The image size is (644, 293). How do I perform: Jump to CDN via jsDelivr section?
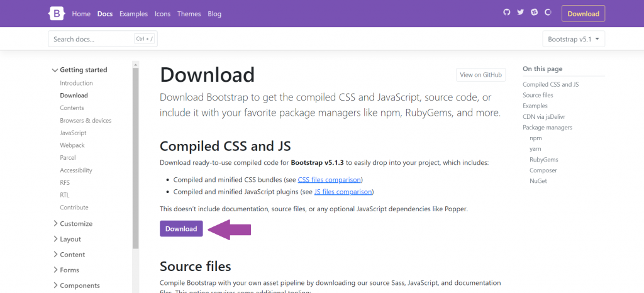tap(544, 116)
